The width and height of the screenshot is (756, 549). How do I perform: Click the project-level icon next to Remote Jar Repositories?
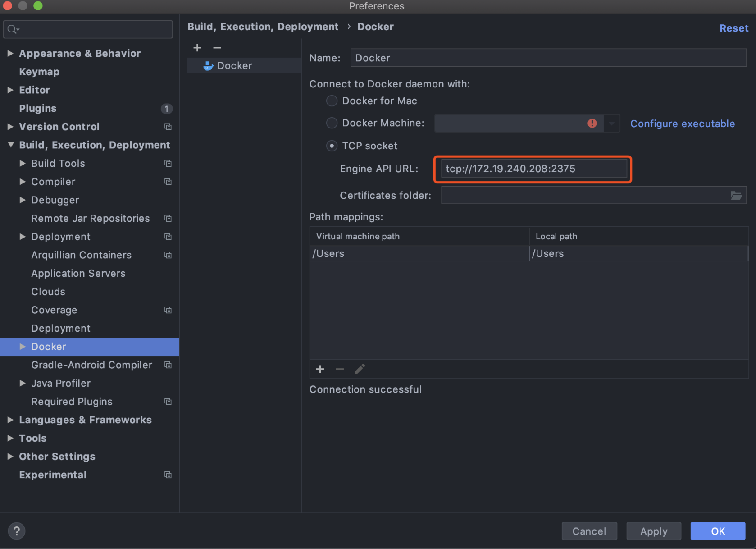click(168, 218)
